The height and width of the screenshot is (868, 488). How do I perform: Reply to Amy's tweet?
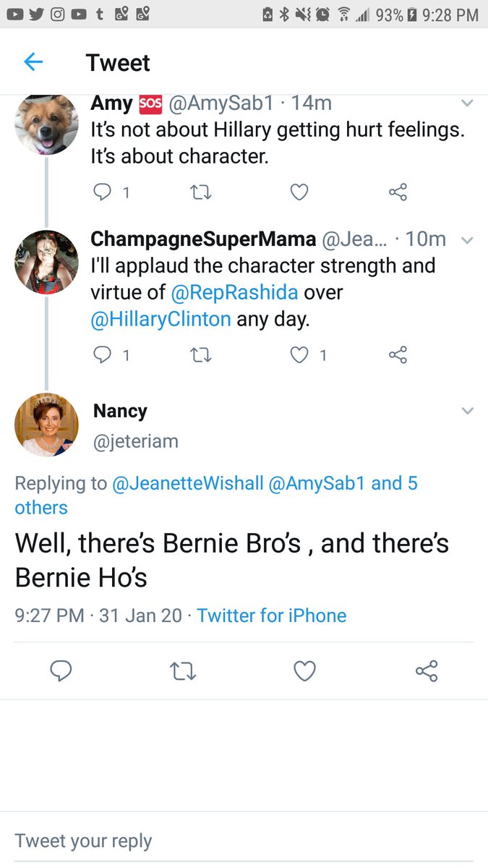point(103,192)
